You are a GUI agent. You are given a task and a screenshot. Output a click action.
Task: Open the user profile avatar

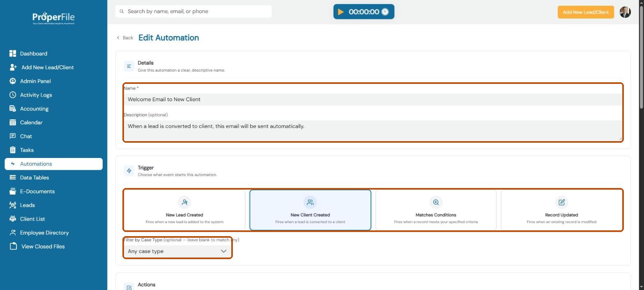(x=625, y=12)
